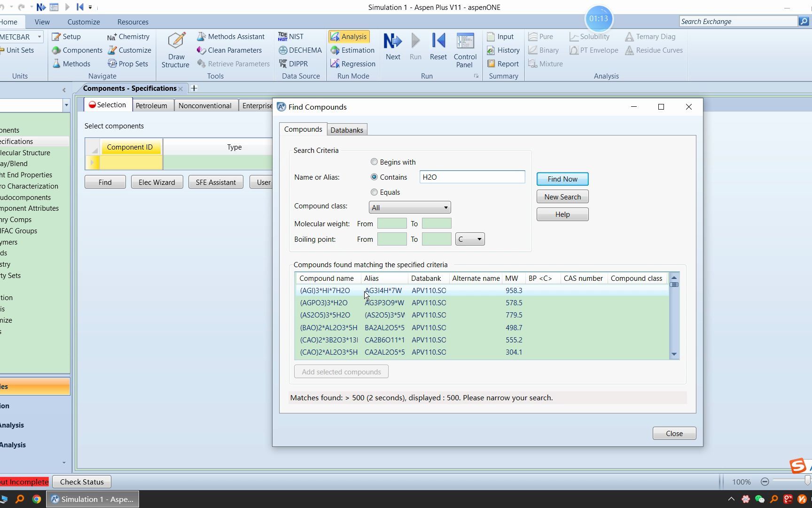Click the Reset simulation icon

point(438,47)
